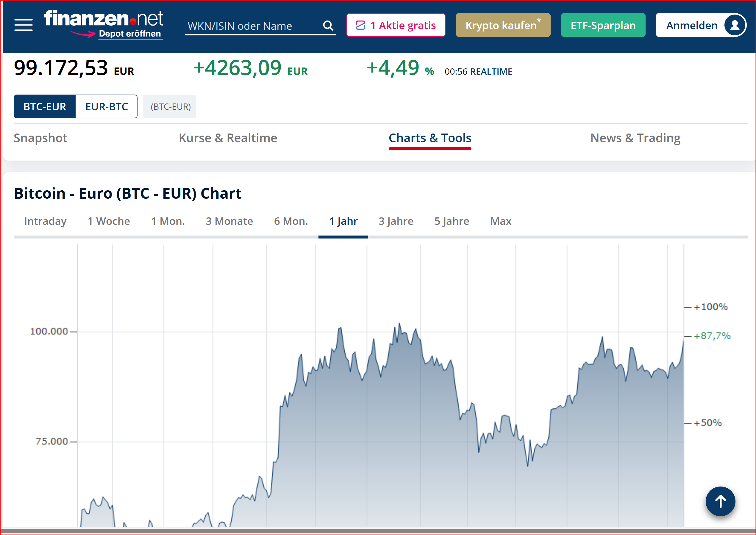Click the +100% axis label

(x=710, y=307)
